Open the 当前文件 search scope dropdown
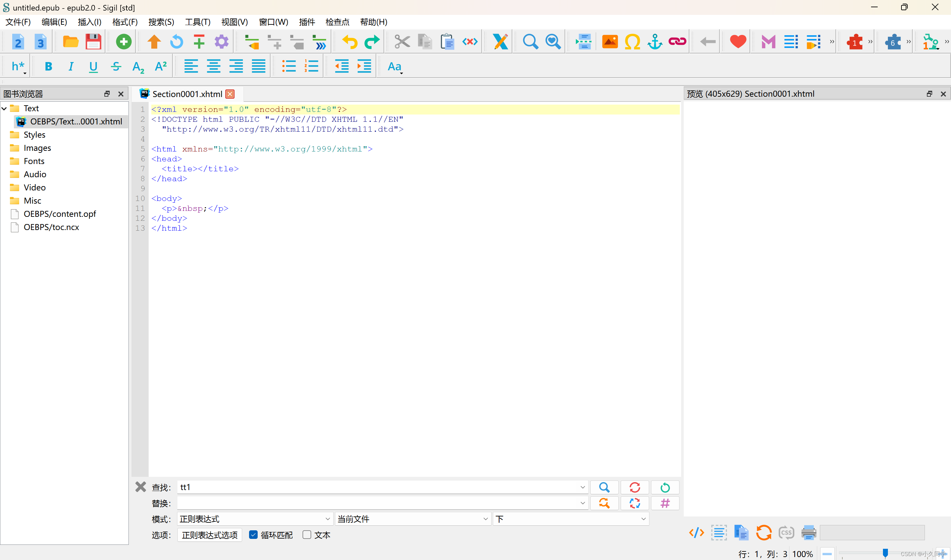The height and width of the screenshot is (560, 951). point(413,519)
